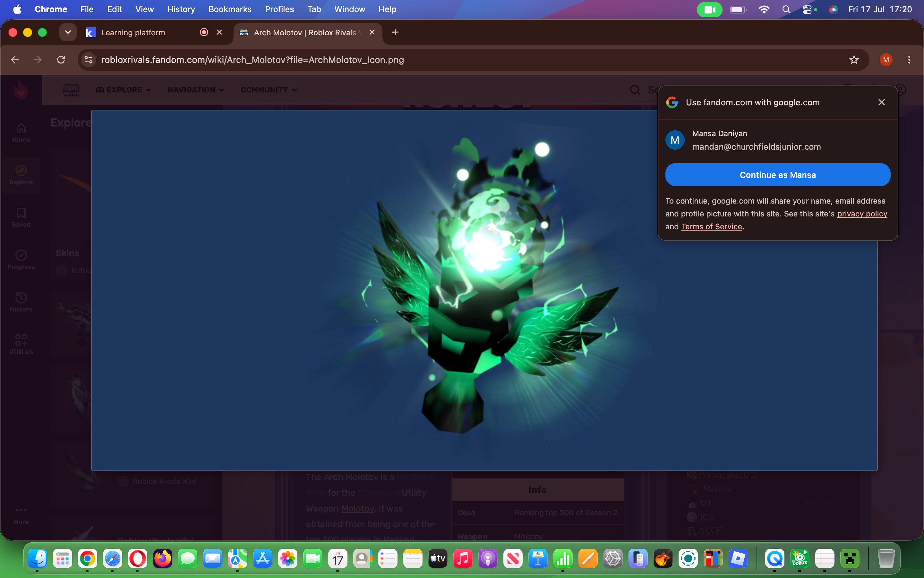Open site information icon in address bar
The image size is (924, 578).
point(89,60)
